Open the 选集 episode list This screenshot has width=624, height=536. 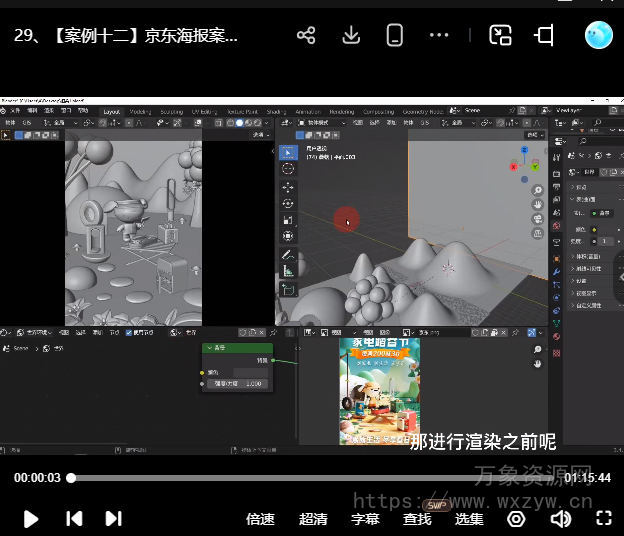[469, 519]
